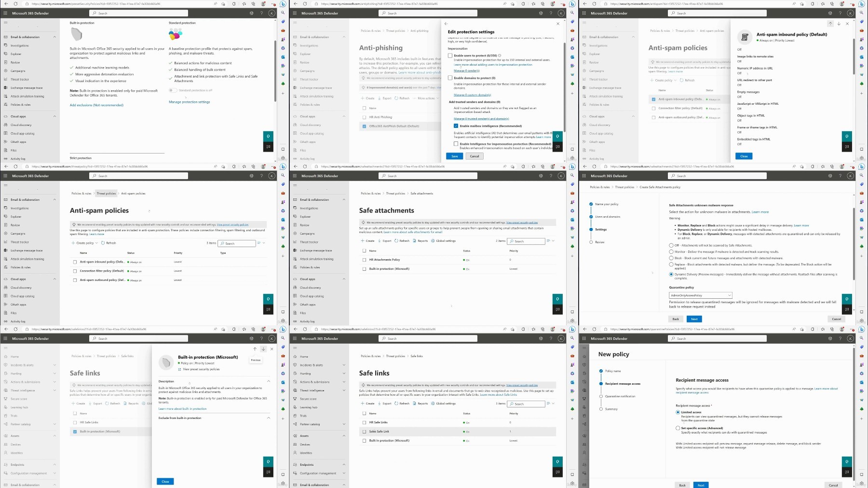868x488 pixels.
Task: Select Block radio option for malware response
Action: coord(671,258)
